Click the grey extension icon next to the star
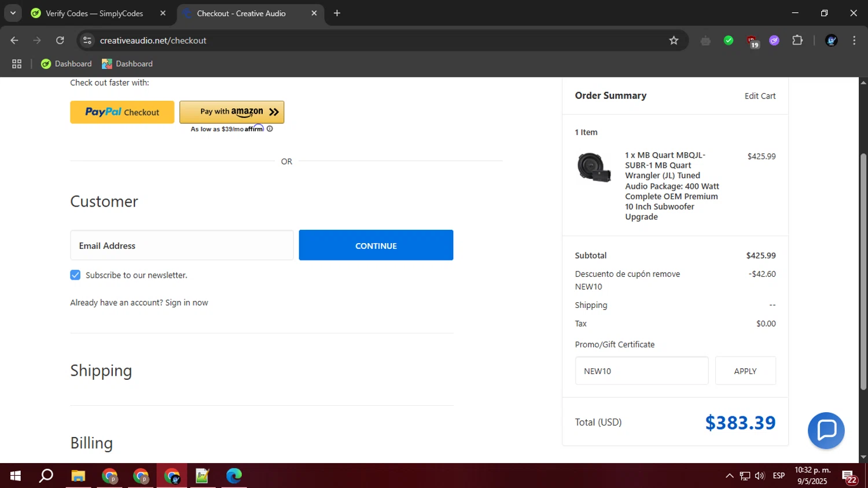Viewport: 868px width, 488px height. (705, 41)
